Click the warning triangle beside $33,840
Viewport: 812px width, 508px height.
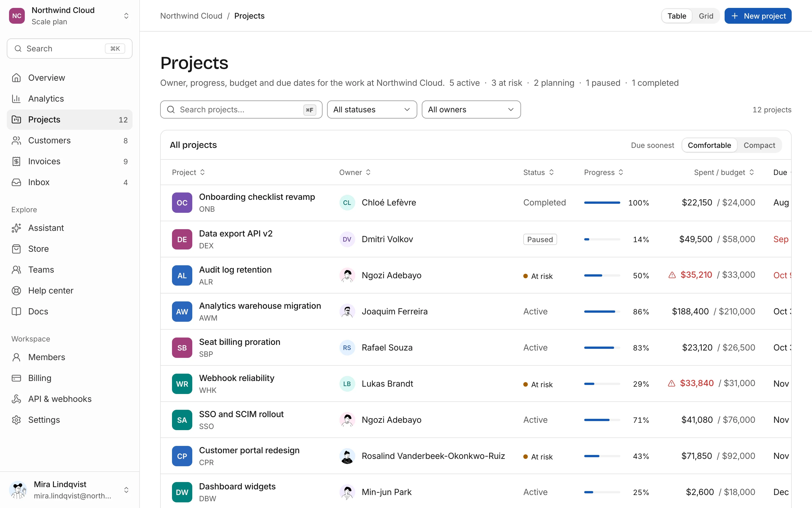[671, 383]
